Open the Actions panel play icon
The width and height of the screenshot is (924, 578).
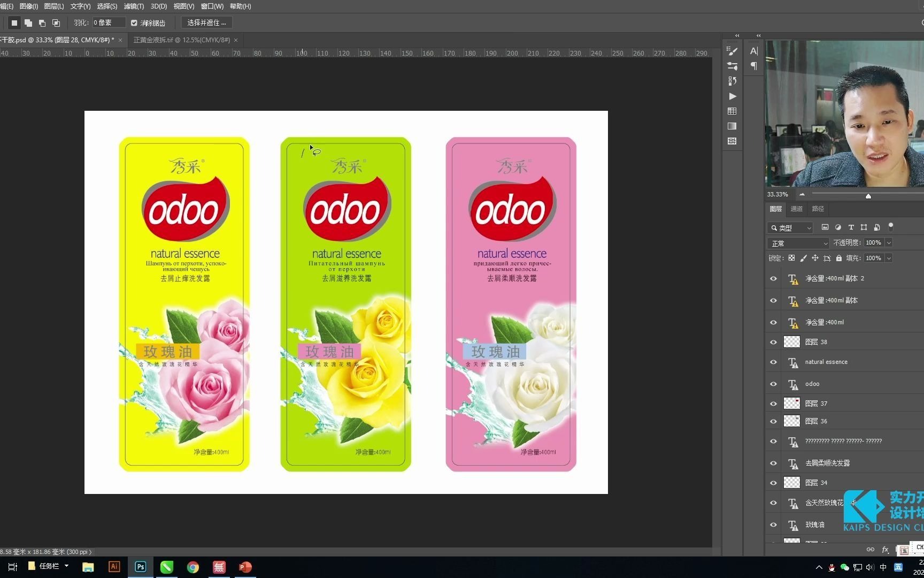coord(732,96)
